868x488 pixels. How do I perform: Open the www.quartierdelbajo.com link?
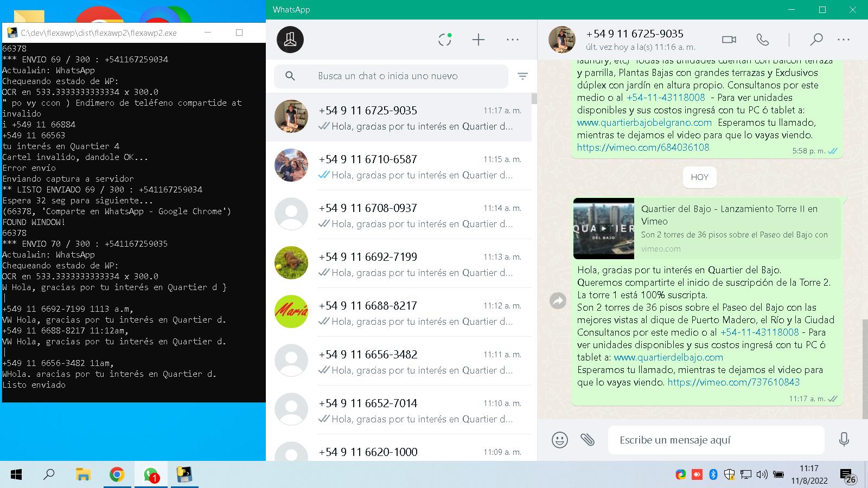click(x=668, y=357)
